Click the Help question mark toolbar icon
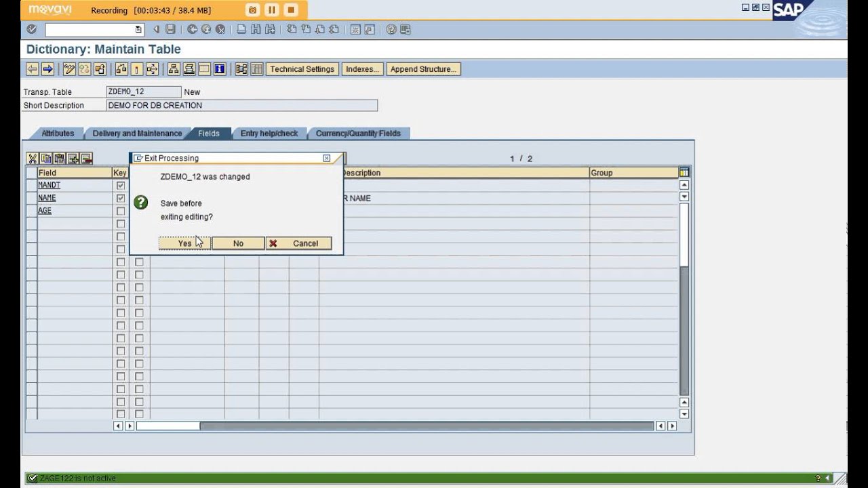This screenshot has height=488, width=868. click(x=391, y=29)
